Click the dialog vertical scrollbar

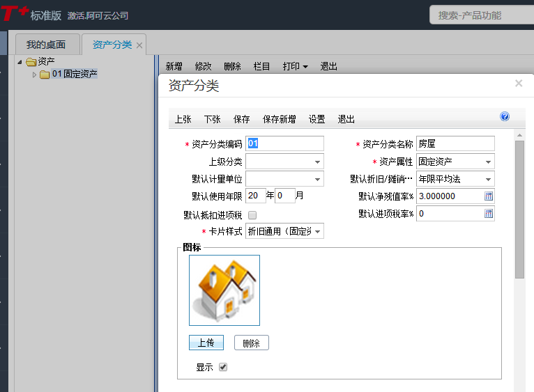pos(519,209)
